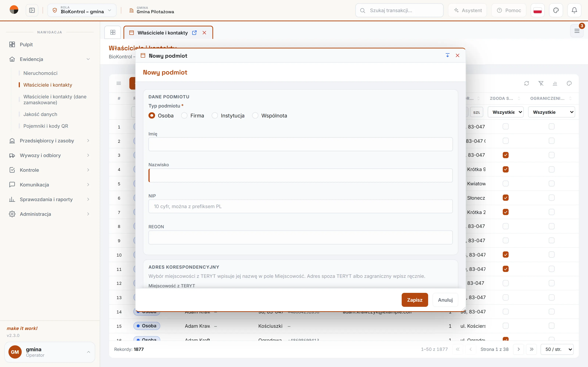Clear filters using the funnel icon
The height and width of the screenshot is (367, 588).
tap(541, 83)
